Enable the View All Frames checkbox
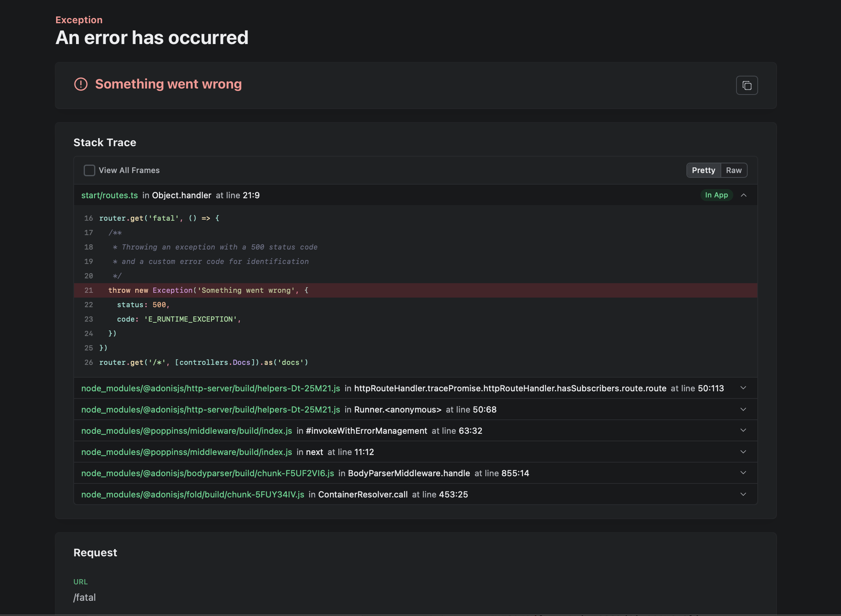Image resolution: width=841 pixels, height=616 pixels. click(x=89, y=170)
